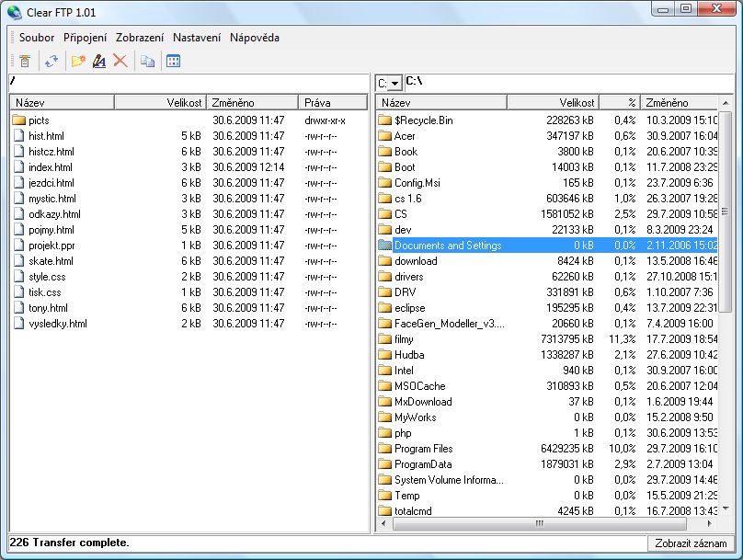Click the copy files toolbar icon
Viewport: 743px width, 560px height.
pos(147,61)
